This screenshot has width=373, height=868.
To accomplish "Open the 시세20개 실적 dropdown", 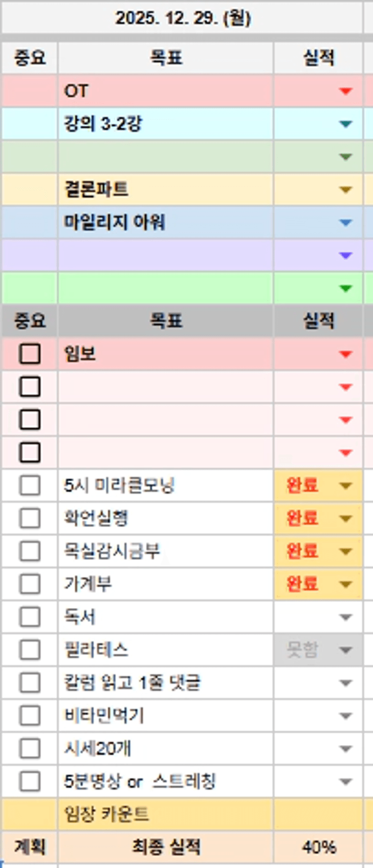I will (345, 749).
